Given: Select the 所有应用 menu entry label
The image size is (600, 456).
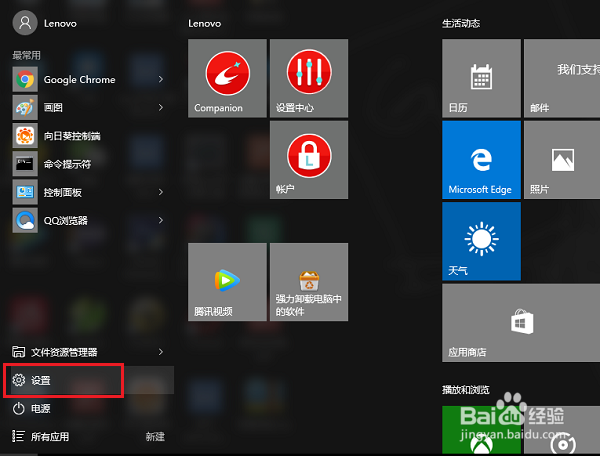Looking at the screenshot, I should pos(50,436).
